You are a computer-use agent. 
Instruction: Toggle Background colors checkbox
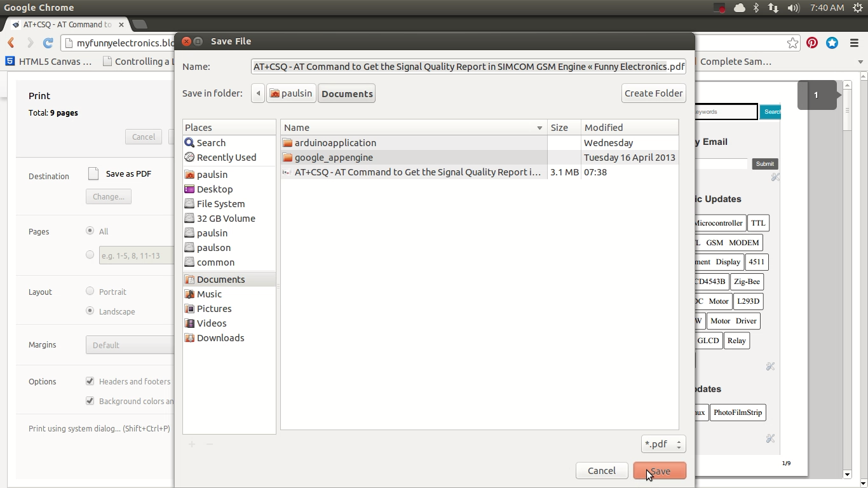(x=90, y=401)
